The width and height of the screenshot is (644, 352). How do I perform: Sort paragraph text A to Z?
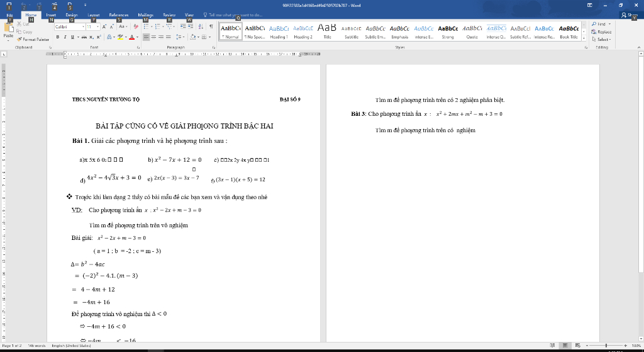(201, 26)
